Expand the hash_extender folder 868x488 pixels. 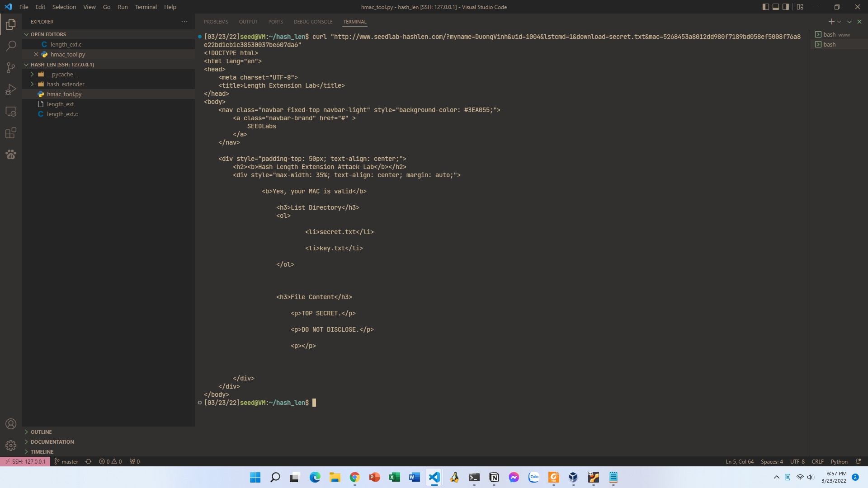[65, 84]
